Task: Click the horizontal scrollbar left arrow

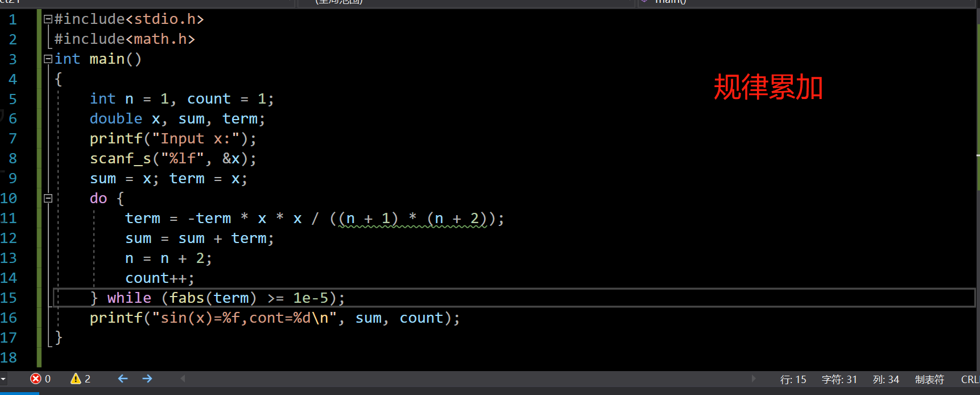Action: [x=183, y=378]
